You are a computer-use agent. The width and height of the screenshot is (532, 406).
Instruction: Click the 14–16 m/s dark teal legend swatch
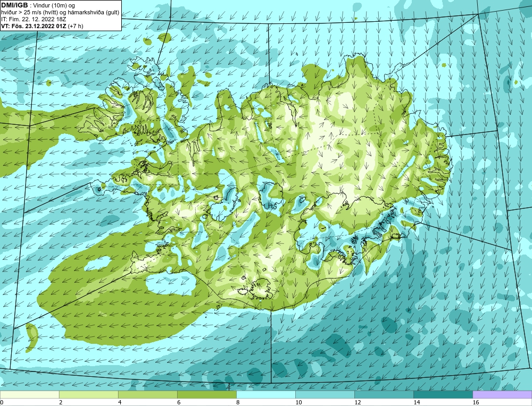pyautogui.click(x=443, y=394)
